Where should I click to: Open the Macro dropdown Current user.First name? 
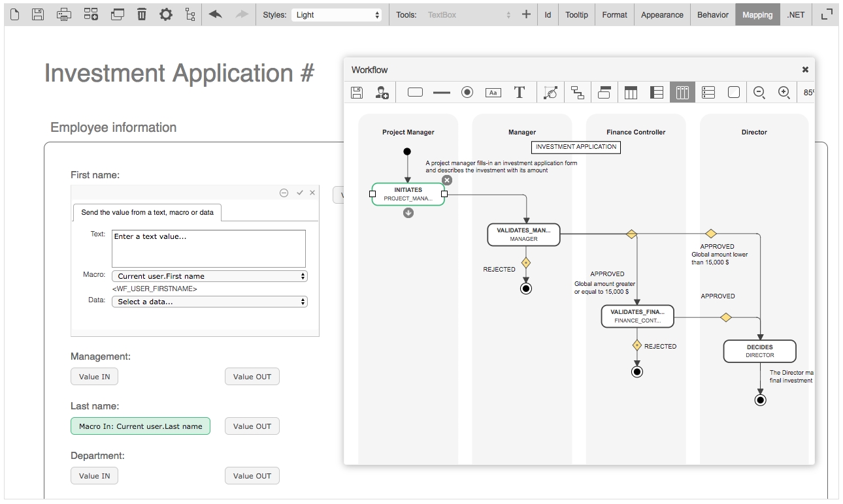coord(209,276)
